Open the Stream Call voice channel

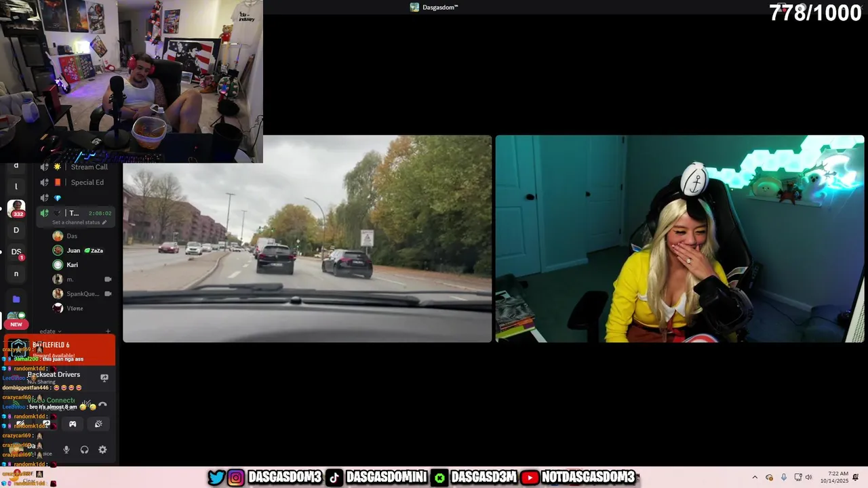pyautogui.click(x=75, y=167)
